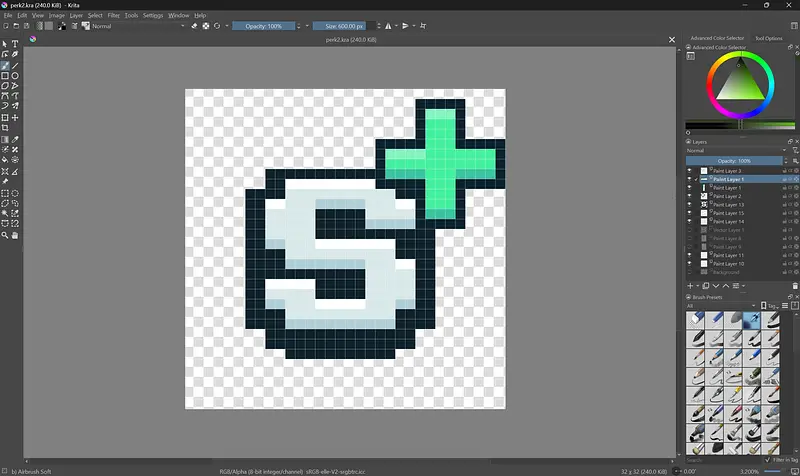Add a new layer with plus icon

[x=691, y=286]
